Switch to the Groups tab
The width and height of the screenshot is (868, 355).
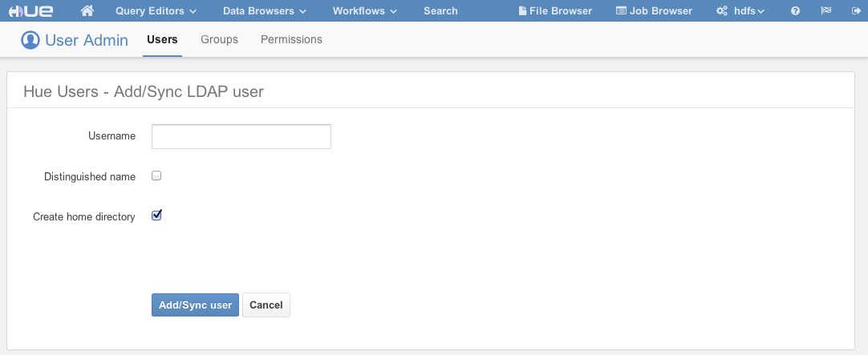(x=219, y=39)
